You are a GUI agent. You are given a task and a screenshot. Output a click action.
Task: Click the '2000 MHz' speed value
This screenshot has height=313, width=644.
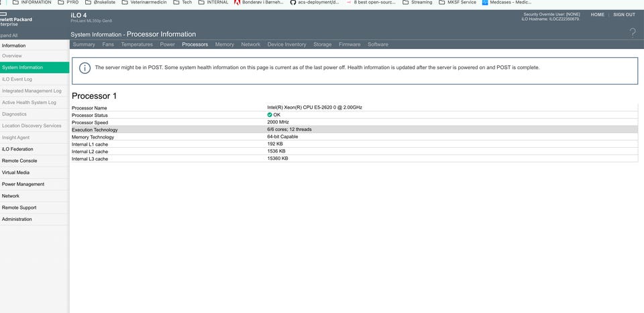pos(278,122)
